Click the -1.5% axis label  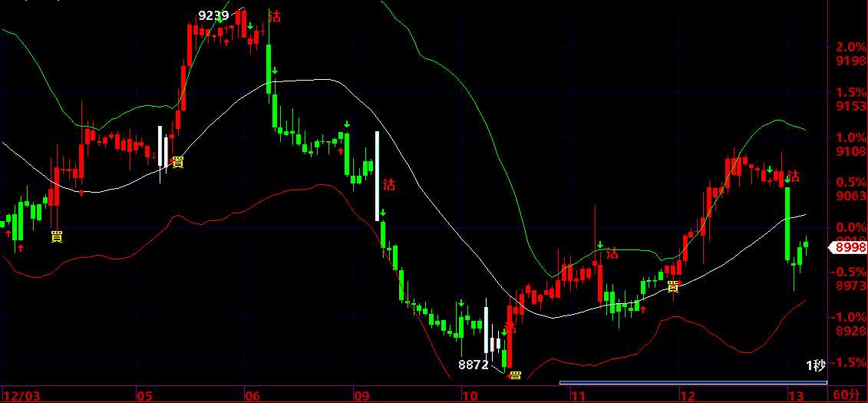[x=849, y=362]
